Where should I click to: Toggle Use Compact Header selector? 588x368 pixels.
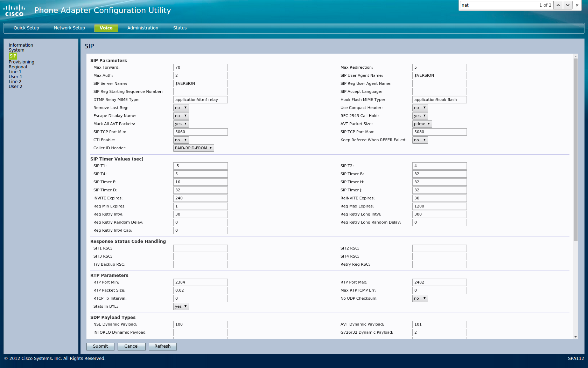pyautogui.click(x=420, y=108)
